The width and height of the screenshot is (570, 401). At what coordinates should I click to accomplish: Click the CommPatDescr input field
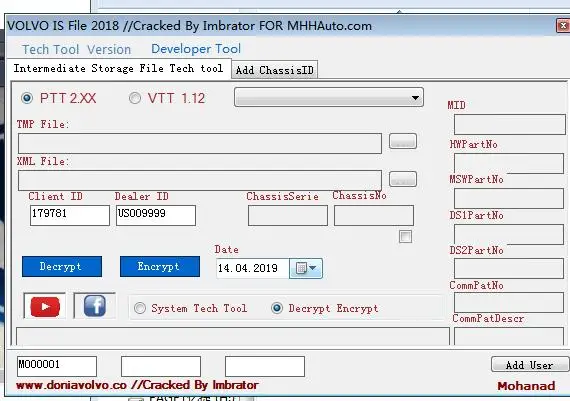pos(509,336)
